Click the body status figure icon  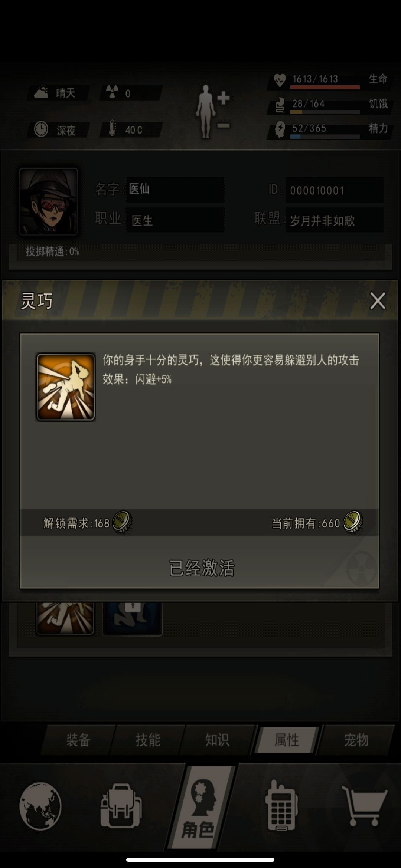[x=213, y=111]
